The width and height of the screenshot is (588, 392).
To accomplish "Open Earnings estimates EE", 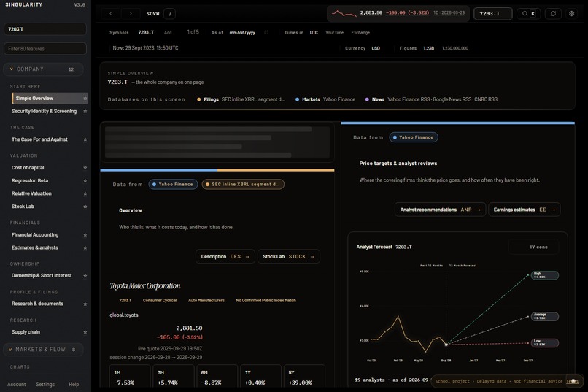I will point(525,210).
